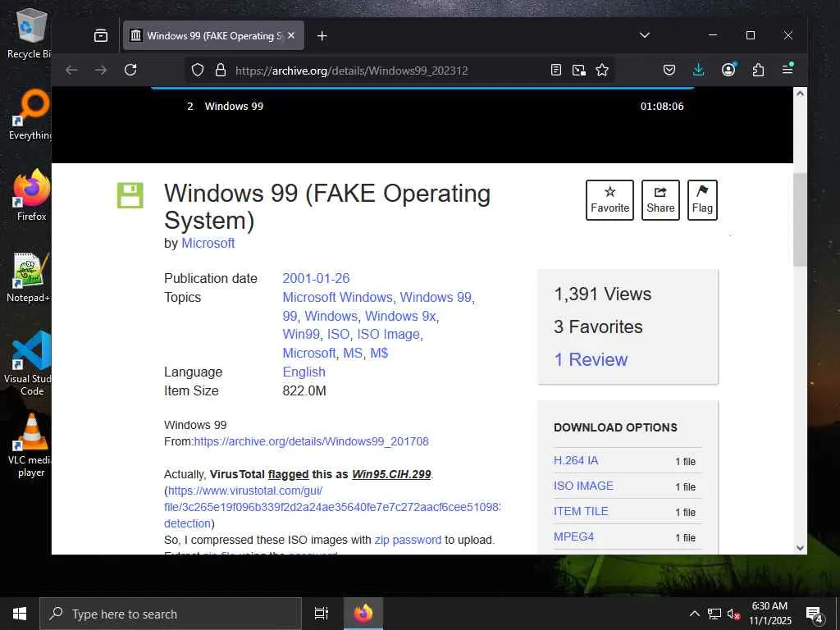840x630 pixels.
Task: Open network status tray icon
Action: [714, 614]
